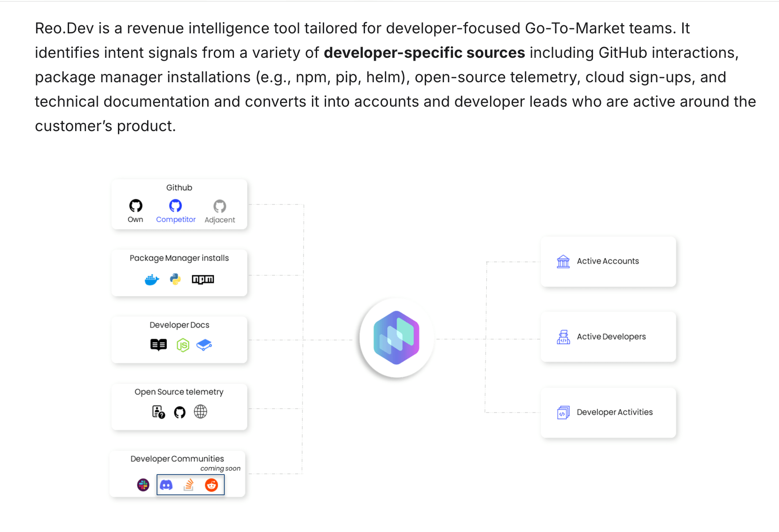Select the Python logo icon

[175, 279]
